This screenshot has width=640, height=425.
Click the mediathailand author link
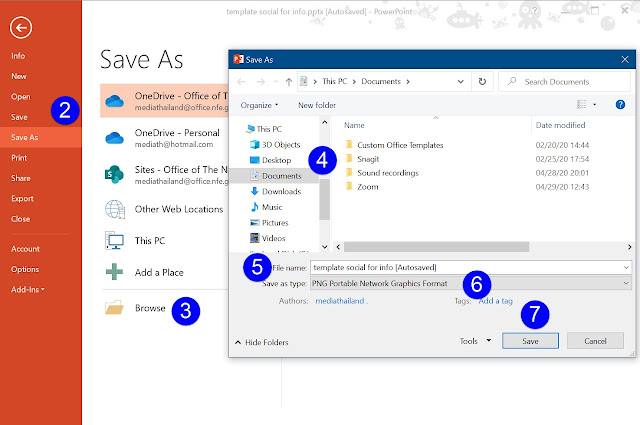[341, 301]
